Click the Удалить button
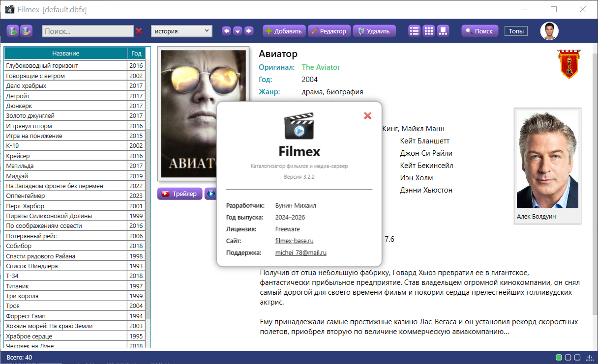 tap(374, 31)
